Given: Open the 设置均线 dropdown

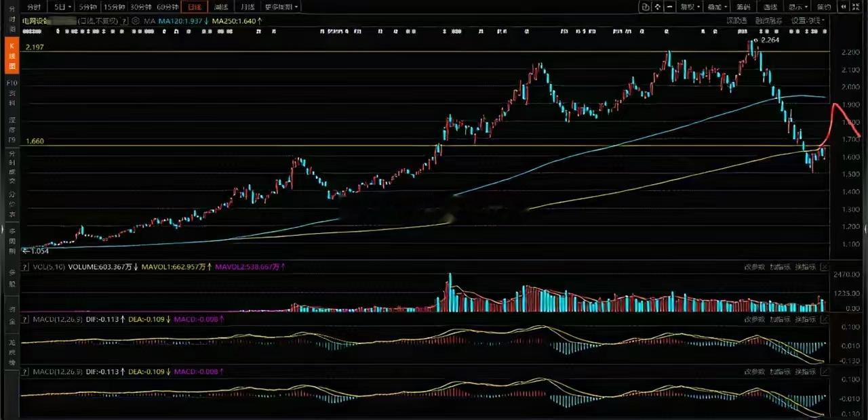Looking at the screenshot, I should click(808, 21).
